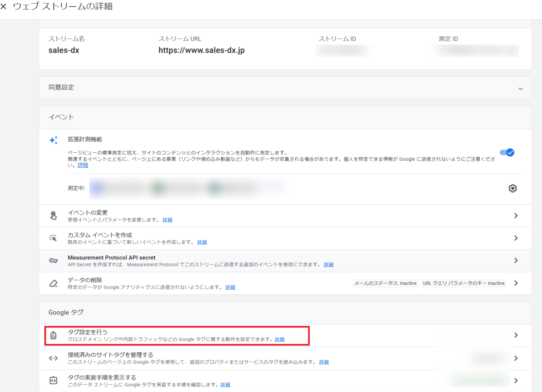
Task: Open 詳細 link under タグ設定を行う
Action: pos(280,340)
